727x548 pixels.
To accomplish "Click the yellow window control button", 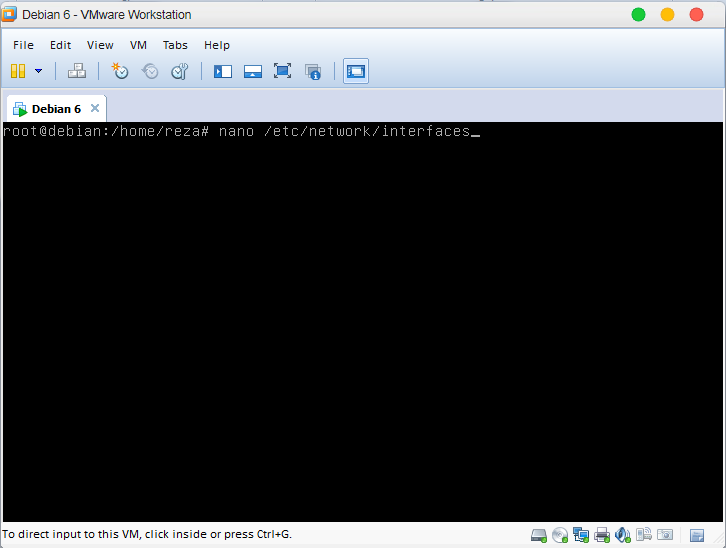I will click(x=667, y=15).
